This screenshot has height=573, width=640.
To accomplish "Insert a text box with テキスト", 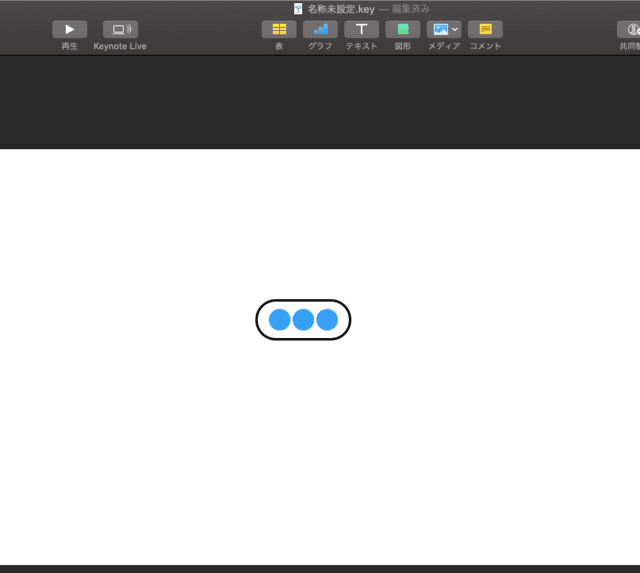I will [x=361, y=30].
